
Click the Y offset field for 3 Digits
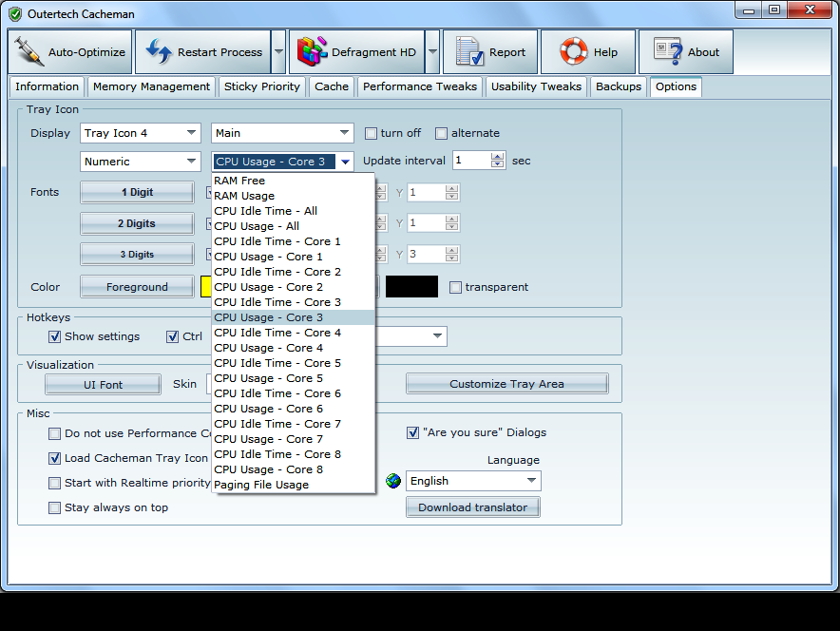point(427,255)
